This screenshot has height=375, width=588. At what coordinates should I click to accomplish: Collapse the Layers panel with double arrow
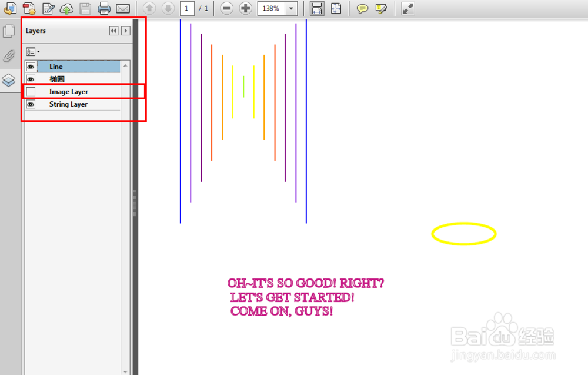(113, 31)
